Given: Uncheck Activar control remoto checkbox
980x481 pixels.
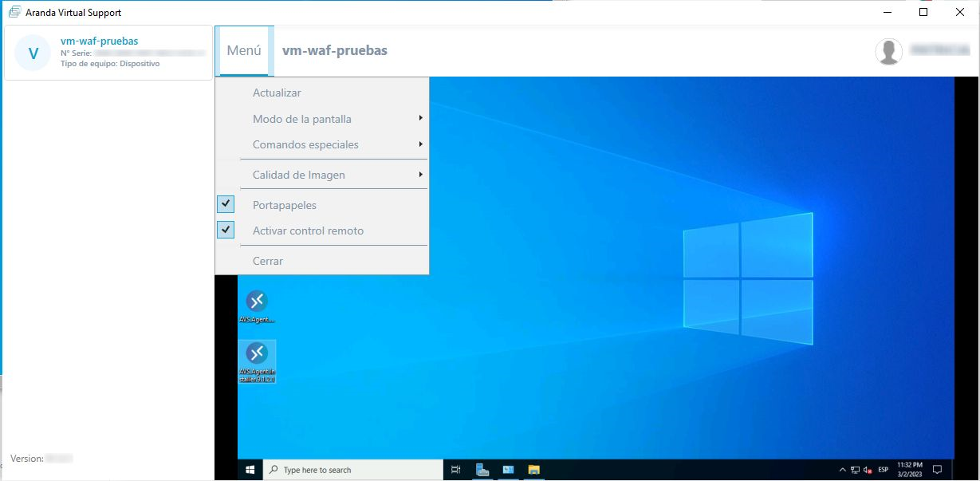Looking at the screenshot, I should [226, 230].
